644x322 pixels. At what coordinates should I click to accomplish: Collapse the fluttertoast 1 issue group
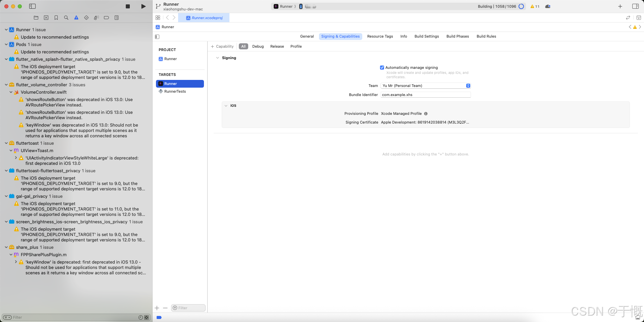[x=6, y=143]
